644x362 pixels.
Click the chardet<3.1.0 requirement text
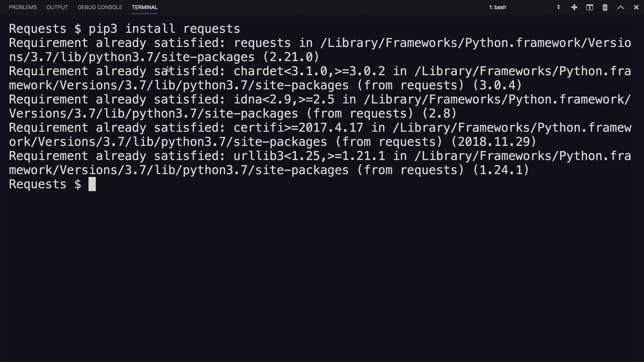tap(281, 71)
